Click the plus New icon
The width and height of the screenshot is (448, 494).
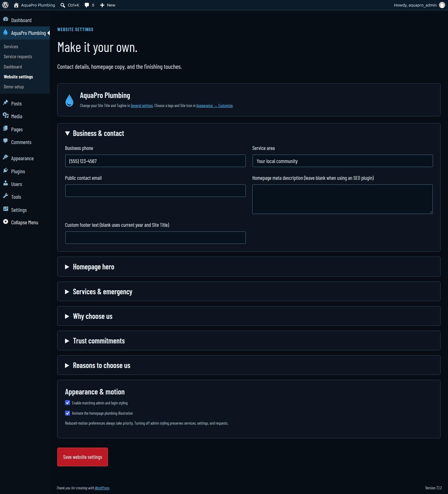pyautogui.click(x=102, y=5)
